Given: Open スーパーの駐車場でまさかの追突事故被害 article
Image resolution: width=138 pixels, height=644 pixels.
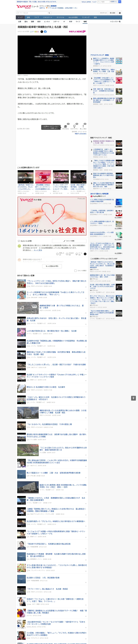Looking at the screenshot, I should [x=56, y=293].
